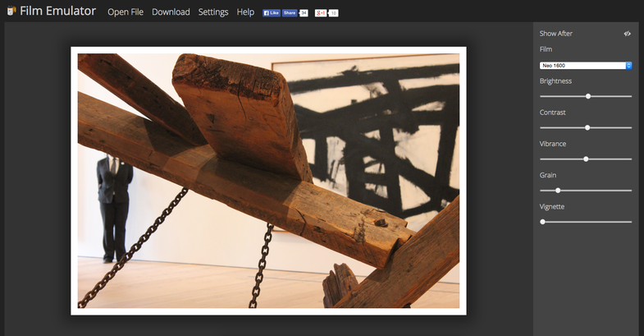
Task: Open the Film dropdown showing Neo 1600
Action: pyautogui.click(x=582, y=65)
